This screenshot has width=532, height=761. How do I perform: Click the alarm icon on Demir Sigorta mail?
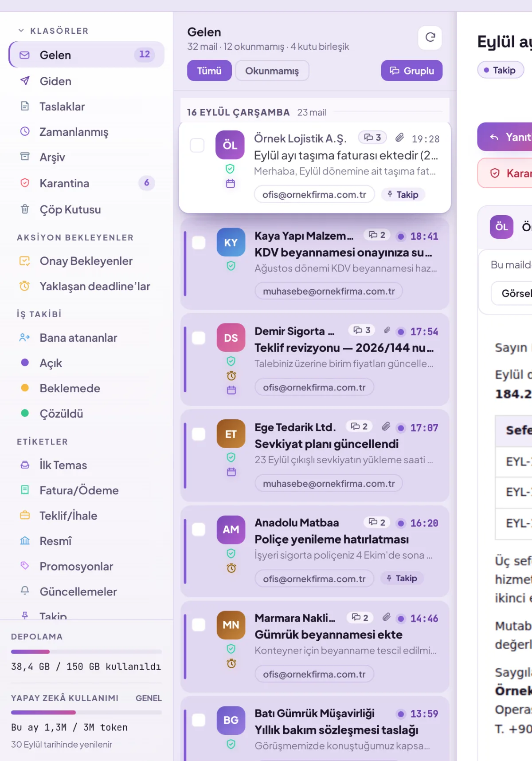231,376
